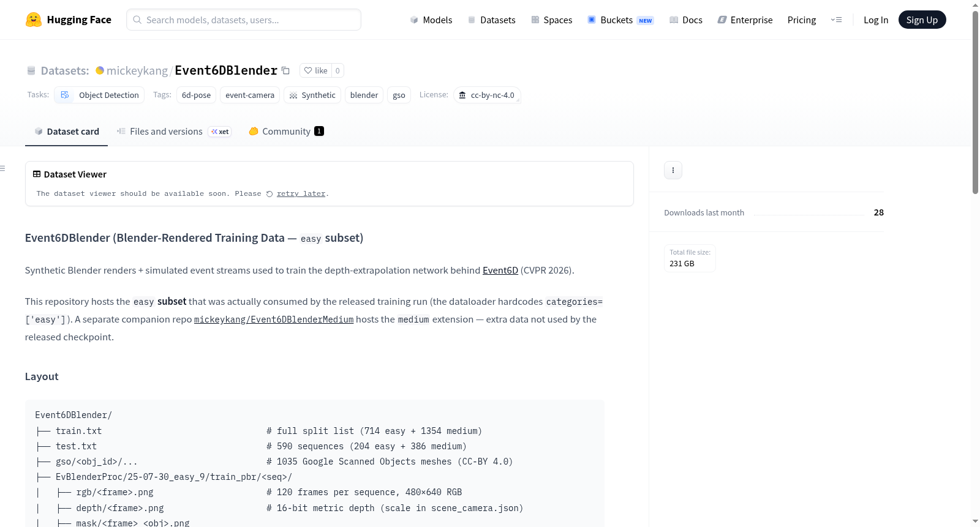Open the three-dot options menu
The image size is (980, 527).
[x=673, y=170]
